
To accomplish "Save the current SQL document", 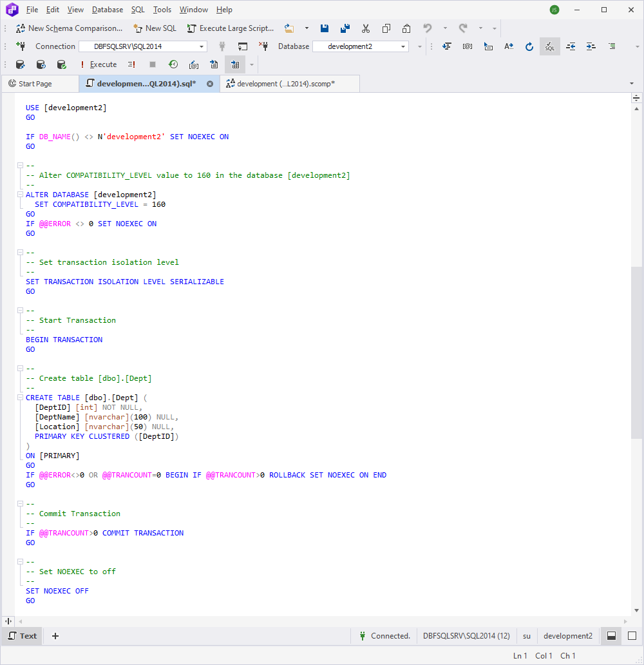I will pos(325,28).
